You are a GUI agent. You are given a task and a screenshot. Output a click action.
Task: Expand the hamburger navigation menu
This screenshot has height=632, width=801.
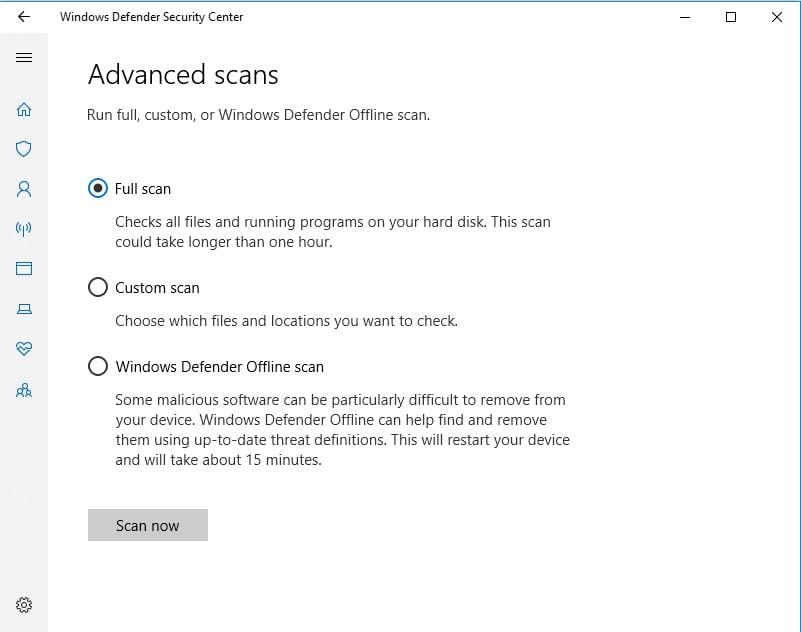pyautogui.click(x=24, y=58)
